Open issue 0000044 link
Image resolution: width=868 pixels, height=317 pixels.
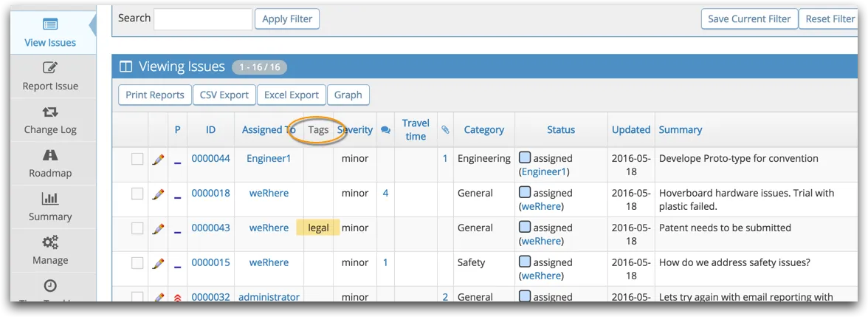tap(210, 158)
